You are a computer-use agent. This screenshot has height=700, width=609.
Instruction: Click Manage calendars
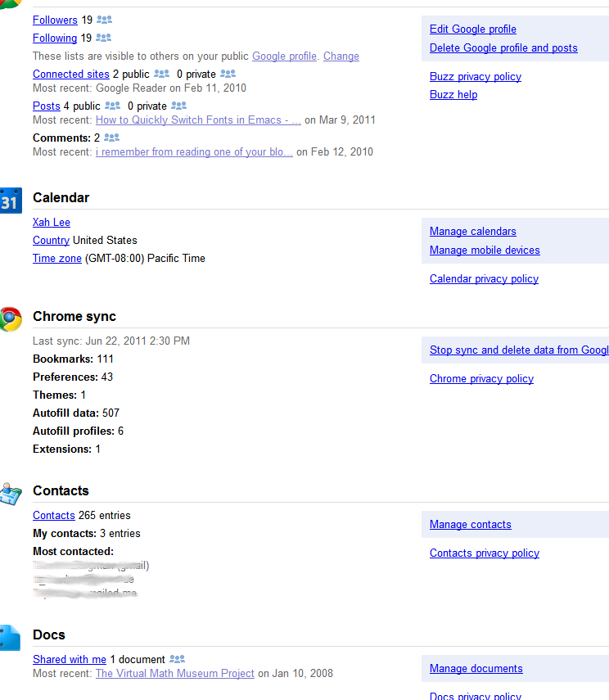click(x=473, y=231)
